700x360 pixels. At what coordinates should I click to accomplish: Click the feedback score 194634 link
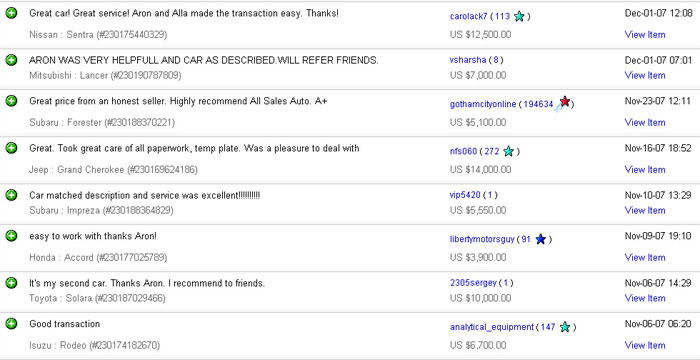[538, 105]
